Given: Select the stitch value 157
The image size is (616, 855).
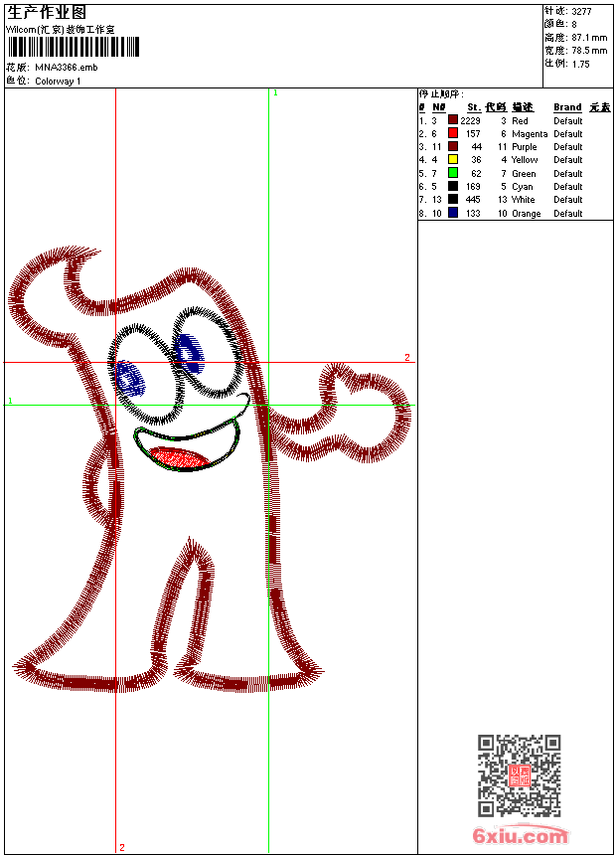Looking at the screenshot, I should pos(473,134).
